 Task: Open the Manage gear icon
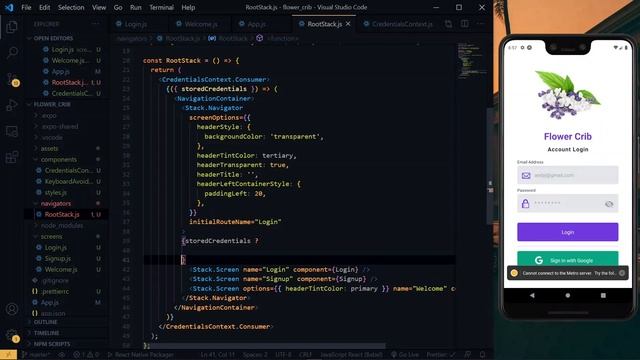pyautogui.click(x=12, y=336)
